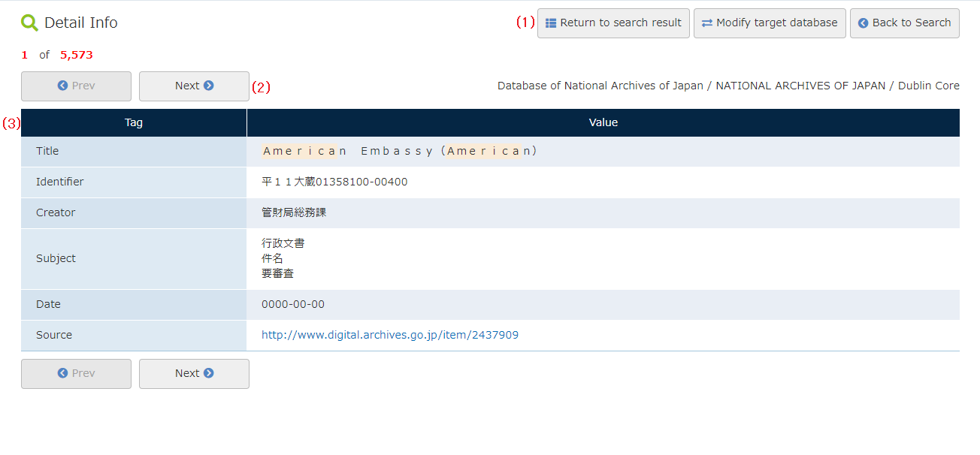Viewport: 980px width, 455px height.
Task: Open the digital.archives.go.jp item 2437909 link
Action: coord(390,336)
